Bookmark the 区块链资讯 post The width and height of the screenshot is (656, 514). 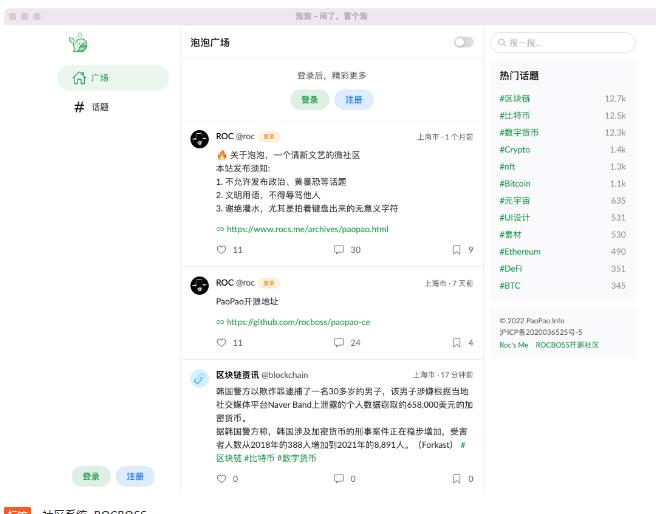[x=456, y=478]
